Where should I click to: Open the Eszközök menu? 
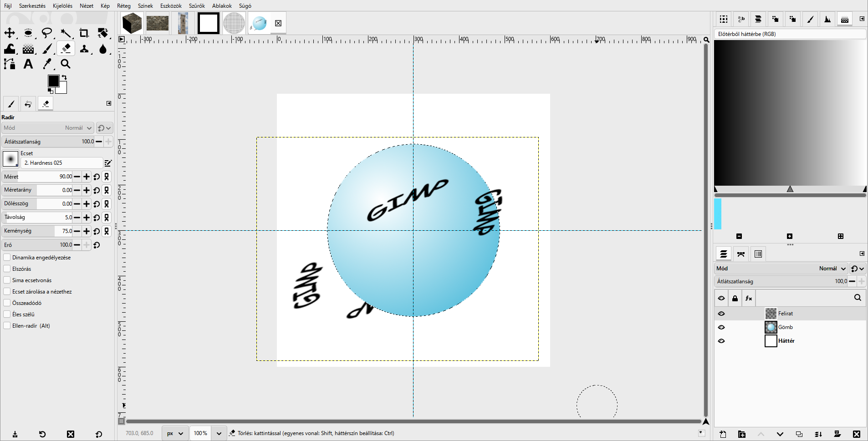(171, 6)
